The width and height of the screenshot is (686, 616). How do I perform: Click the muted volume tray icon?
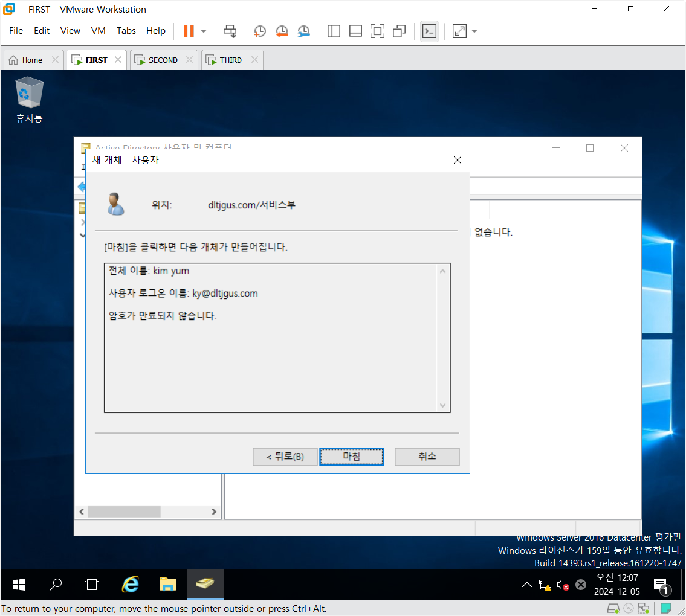tap(563, 585)
